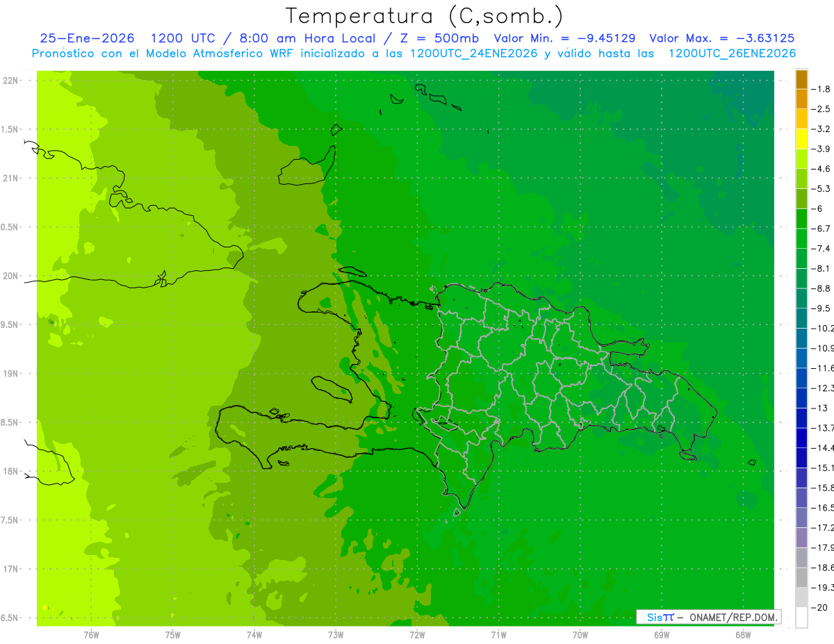Click the 'Valor Min. = -9.45129' value

coord(564,38)
